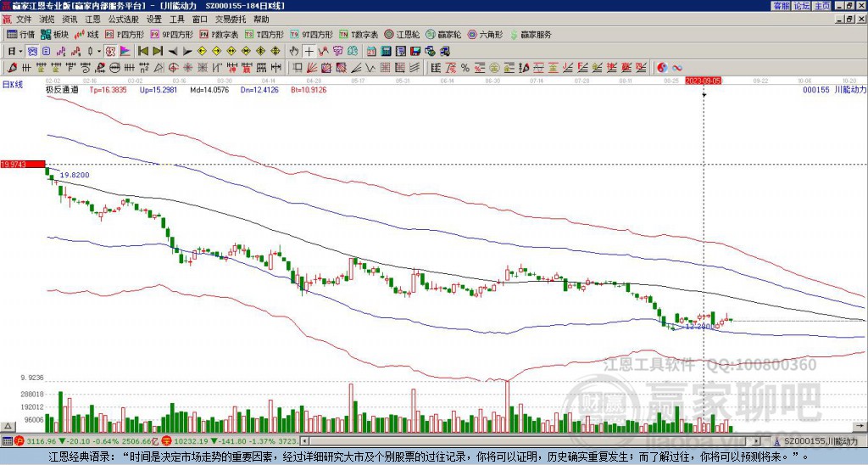Click the 客服 button in title bar
Image resolution: width=868 pixels, height=465 pixels.
tap(781, 5)
